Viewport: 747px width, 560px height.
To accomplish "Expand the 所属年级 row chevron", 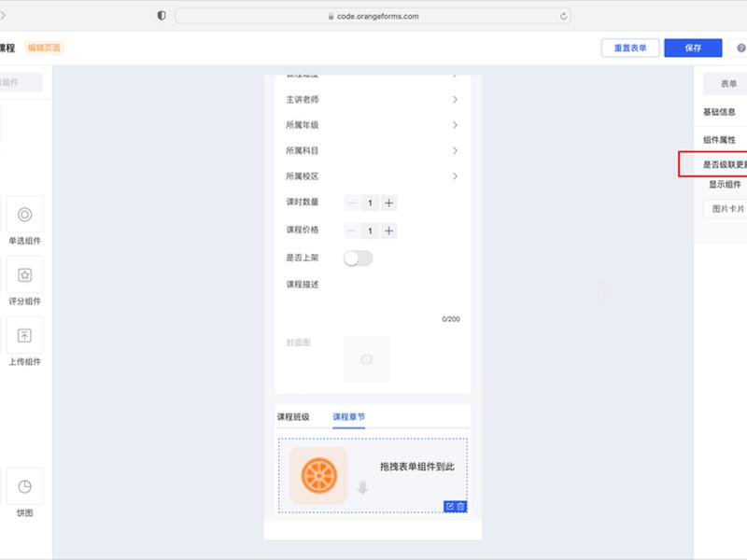I will 455,125.
